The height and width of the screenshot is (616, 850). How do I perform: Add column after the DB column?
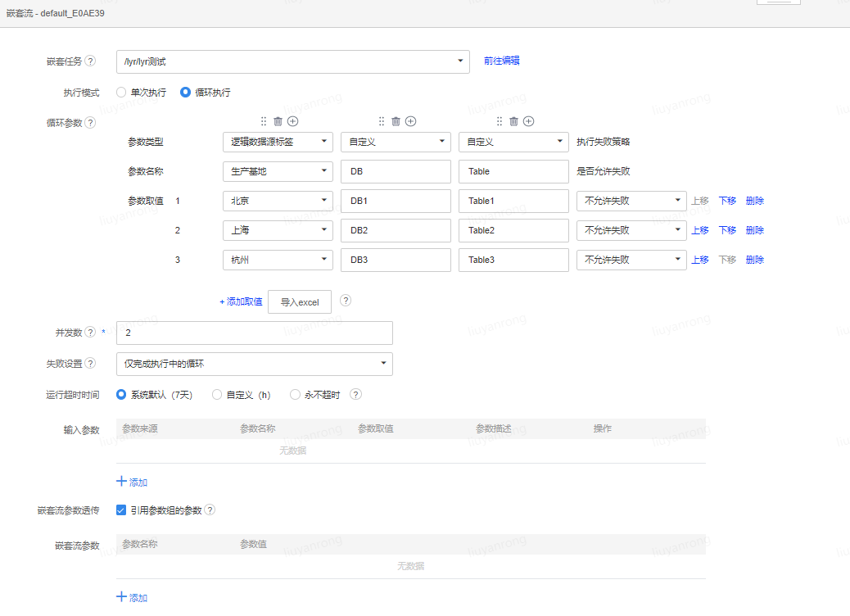[x=411, y=121]
